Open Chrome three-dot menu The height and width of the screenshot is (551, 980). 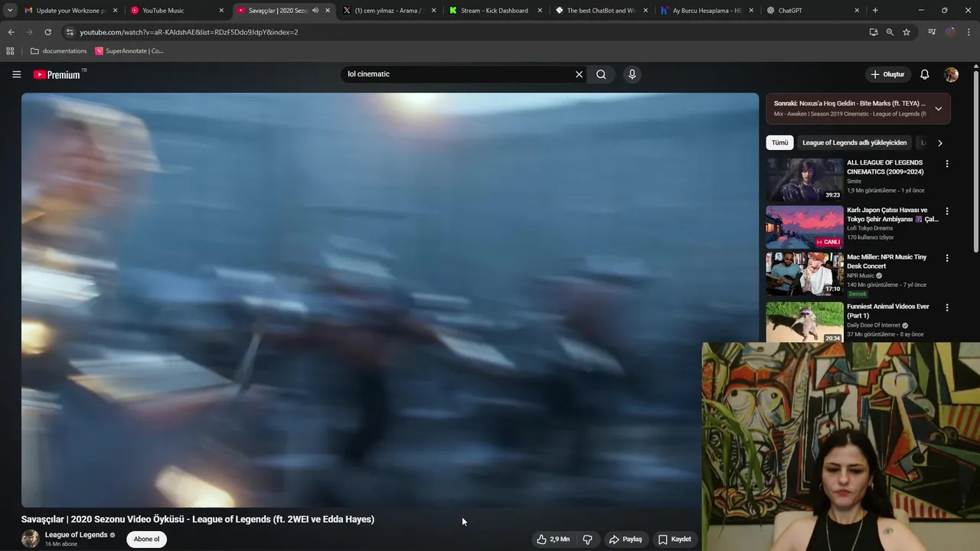click(x=969, y=32)
